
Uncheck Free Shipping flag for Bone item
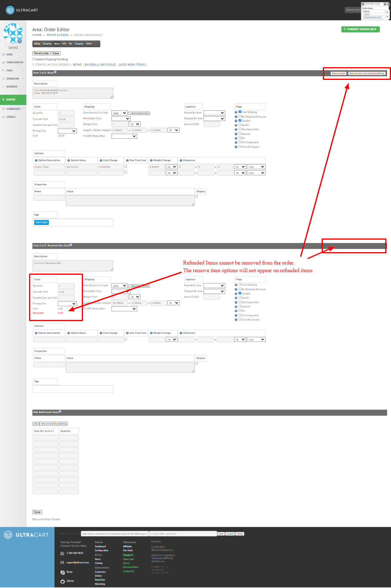[x=240, y=112]
